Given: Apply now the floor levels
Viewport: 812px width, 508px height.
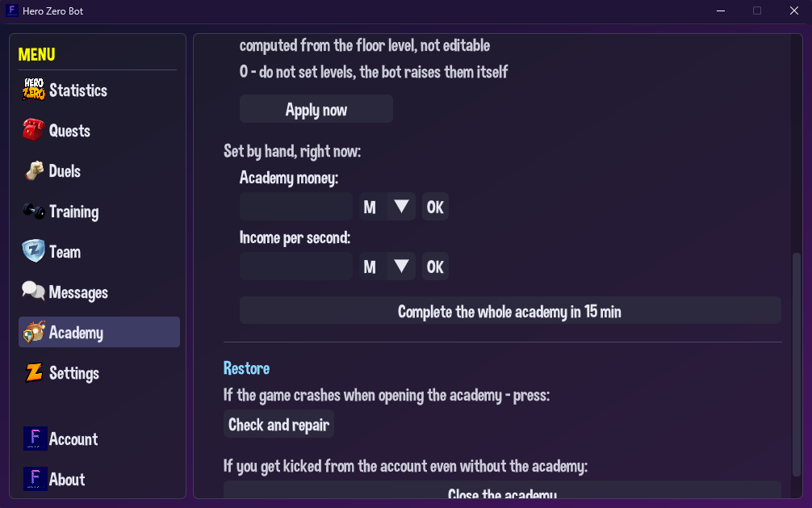Looking at the screenshot, I should coord(316,109).
